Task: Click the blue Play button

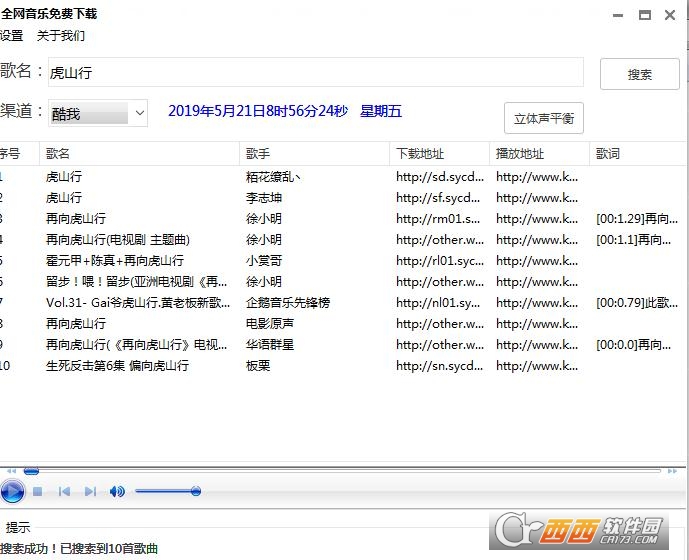Action: pos(12,491)
